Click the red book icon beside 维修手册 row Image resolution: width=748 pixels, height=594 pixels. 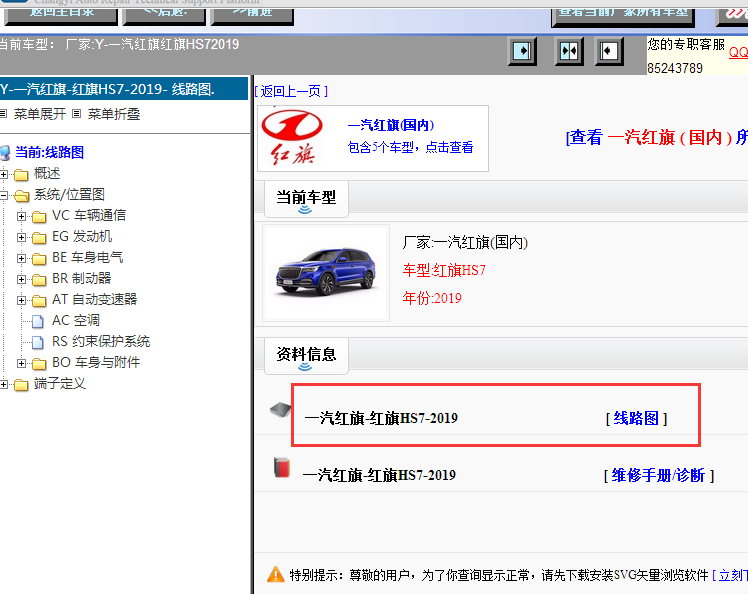pyautogui.click(x=282, y=468)
